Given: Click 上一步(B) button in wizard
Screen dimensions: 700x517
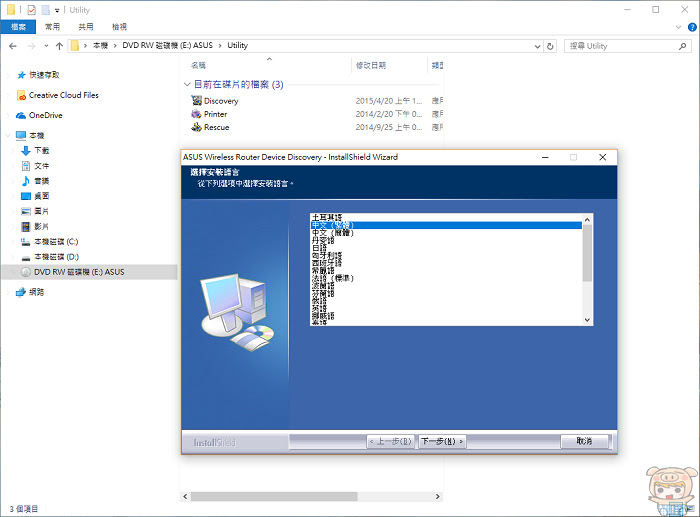Looking at the screenshot, I should (391, 442).
